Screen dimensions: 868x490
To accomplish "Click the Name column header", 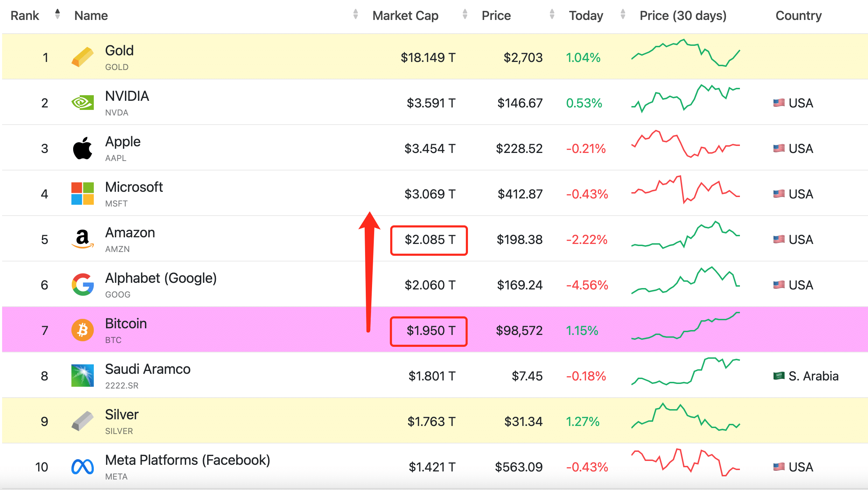I will click(x=91, y=16).
